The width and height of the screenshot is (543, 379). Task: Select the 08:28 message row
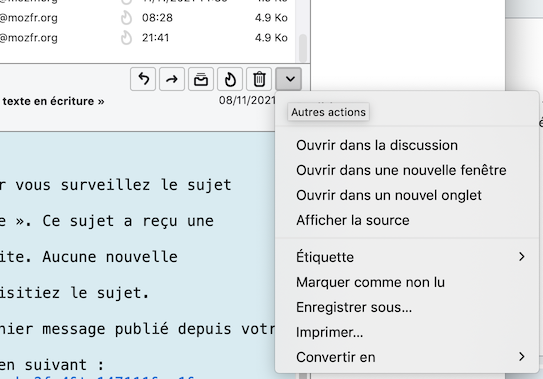pos(148,18)
